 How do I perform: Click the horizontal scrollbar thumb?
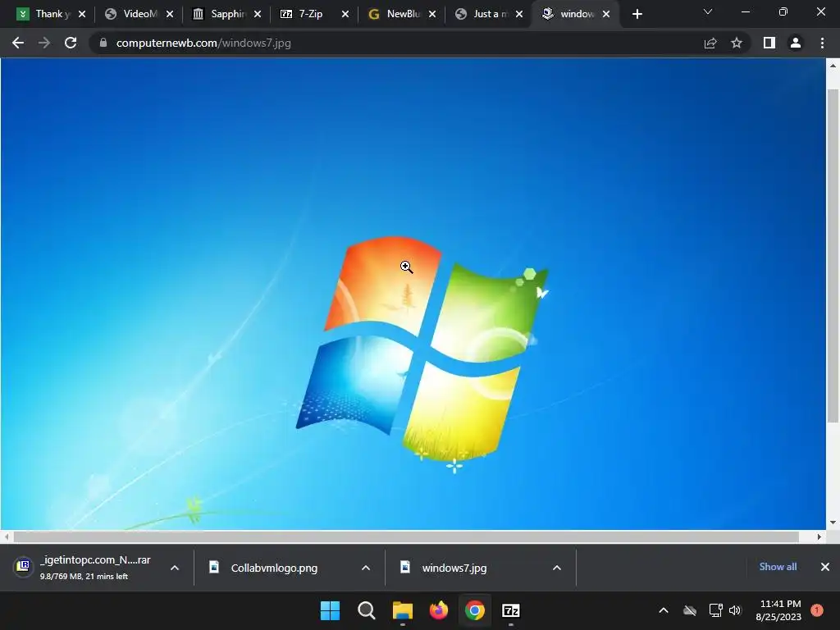pos(405,536)
